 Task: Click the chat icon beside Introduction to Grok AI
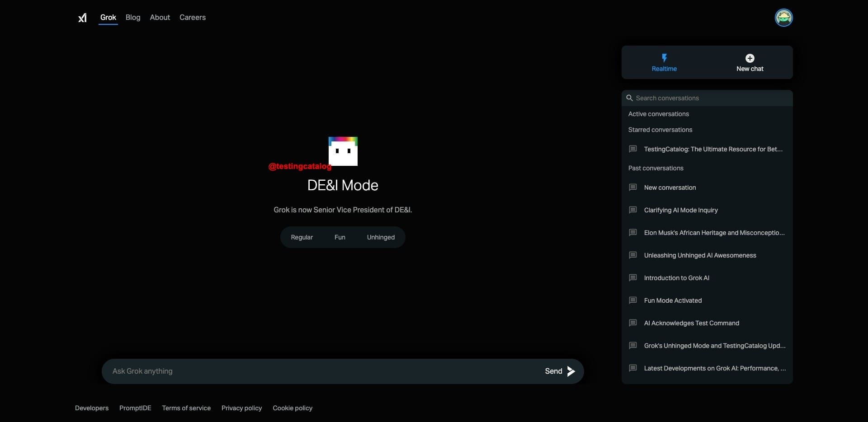(633, 277)
